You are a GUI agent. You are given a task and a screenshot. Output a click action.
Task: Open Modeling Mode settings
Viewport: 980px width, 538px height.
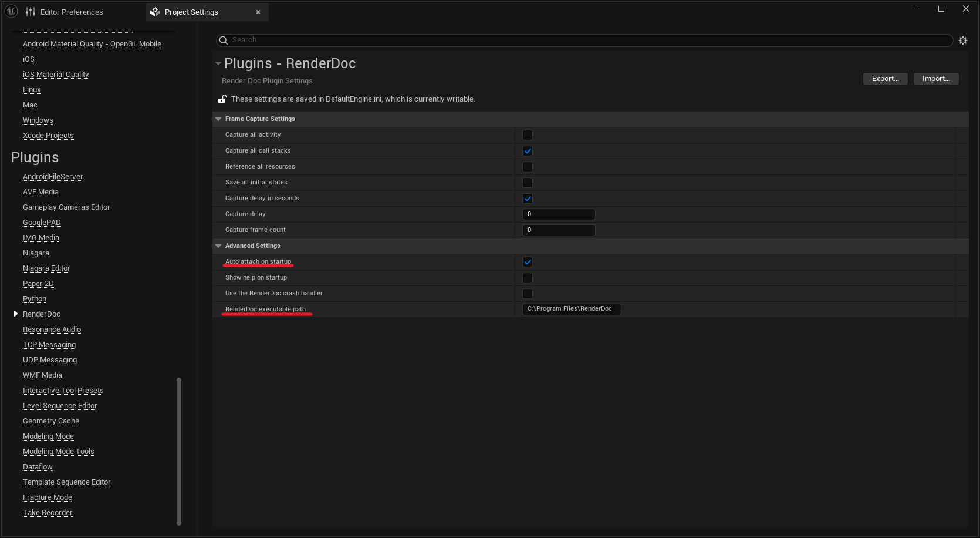tap(48, 436)
